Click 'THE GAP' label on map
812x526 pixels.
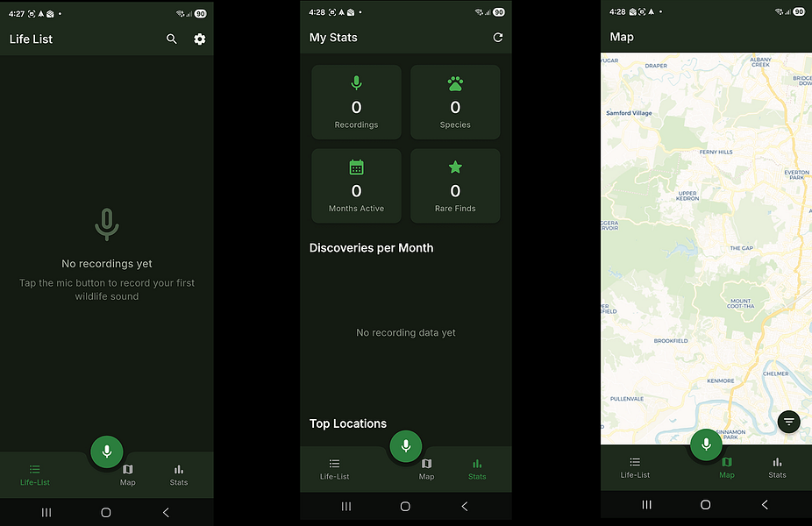(742, 248)
